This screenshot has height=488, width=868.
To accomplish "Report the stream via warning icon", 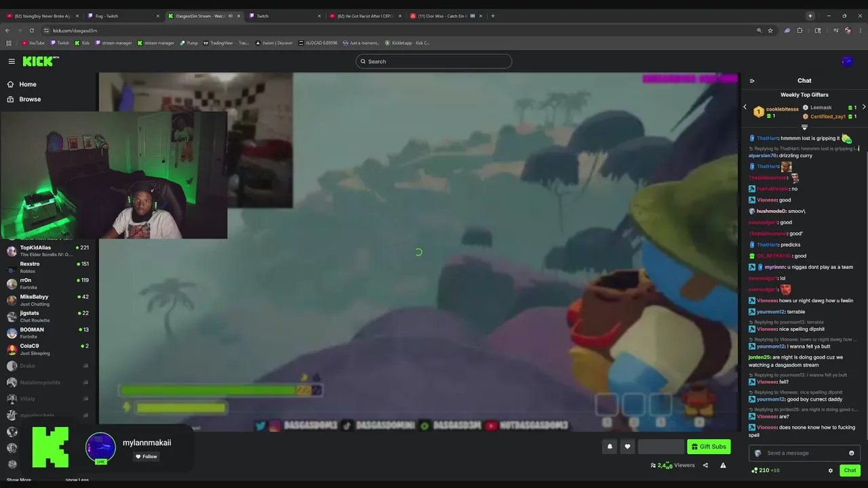I will (x=723, y=465).
